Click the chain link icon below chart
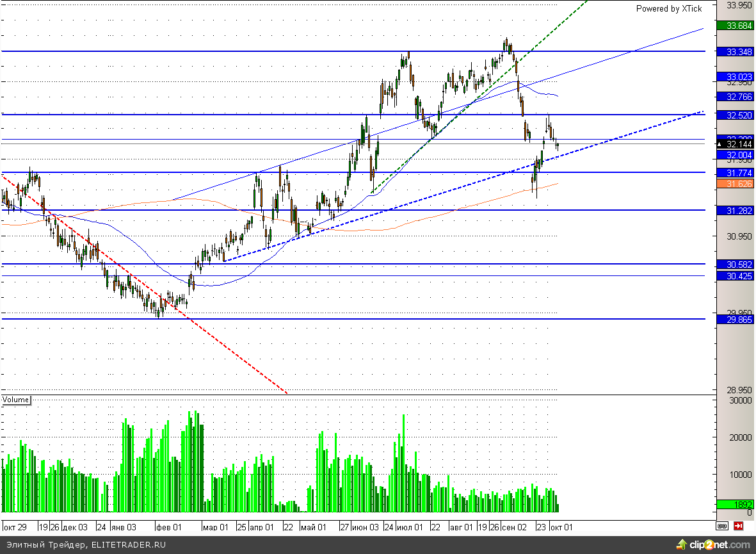The width and height of the screenshot is (756, 554). point(723,526)
